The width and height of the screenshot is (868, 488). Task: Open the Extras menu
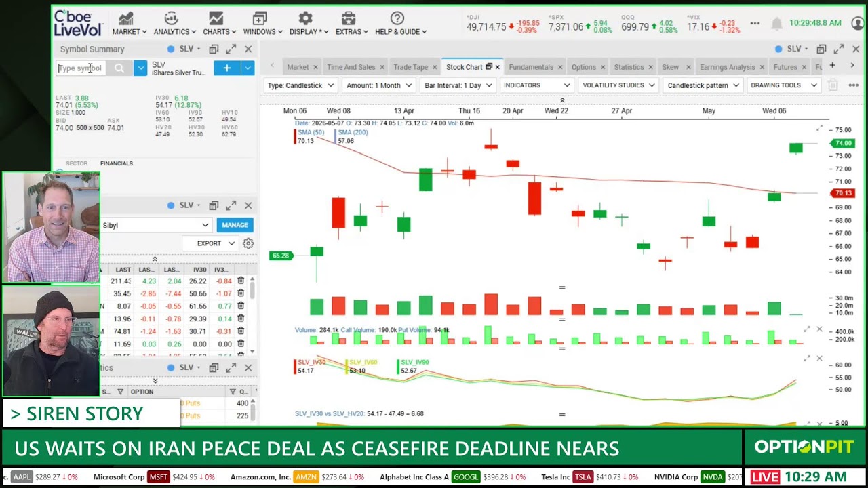pos(351,24)
